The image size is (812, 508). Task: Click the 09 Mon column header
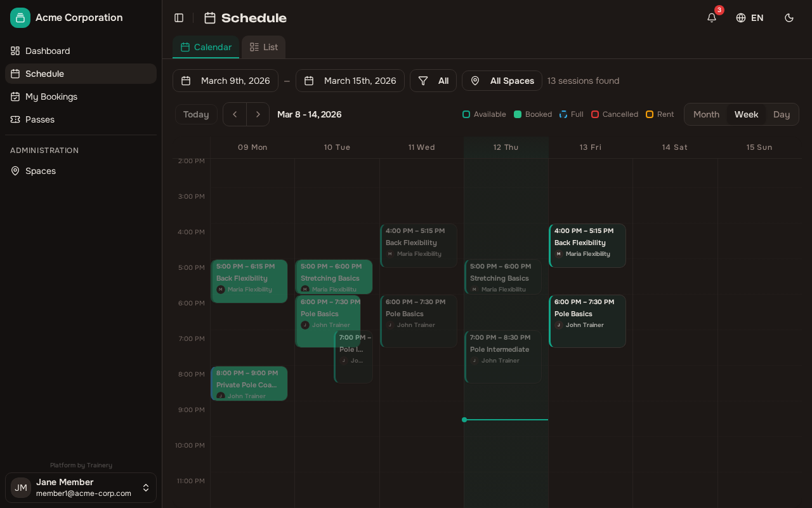click(x=252, y=147)
